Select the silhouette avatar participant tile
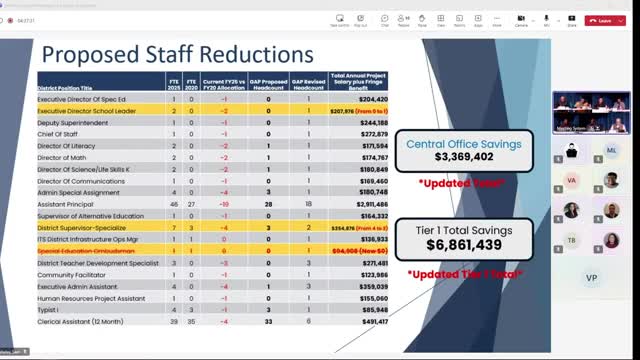 [571, 151]
